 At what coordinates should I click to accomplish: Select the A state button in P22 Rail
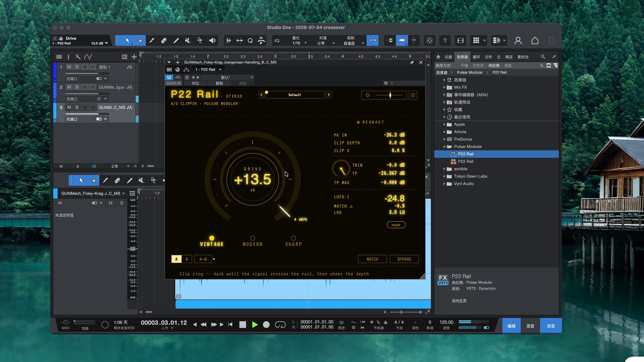coord(176,259)
